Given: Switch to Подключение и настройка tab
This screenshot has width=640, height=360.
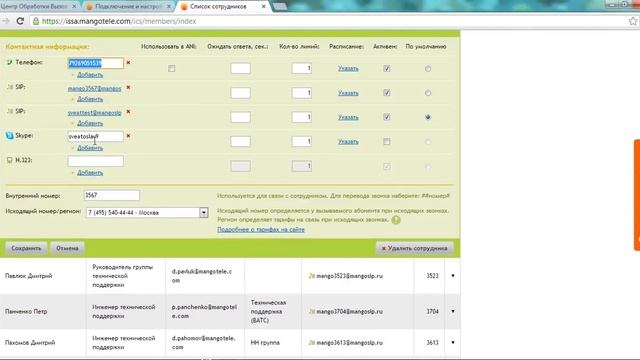Looking at the screenshot, I should click(x=128, y=7).
